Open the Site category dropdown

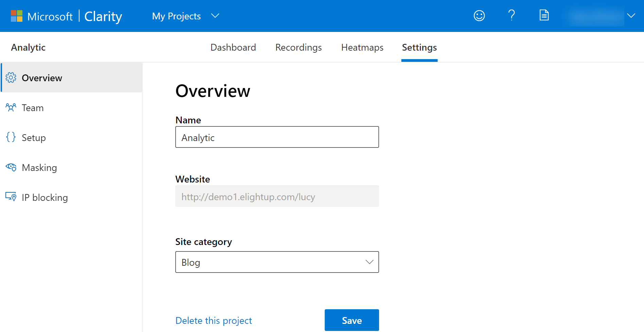pyautogui.click(x=369, y=262)
